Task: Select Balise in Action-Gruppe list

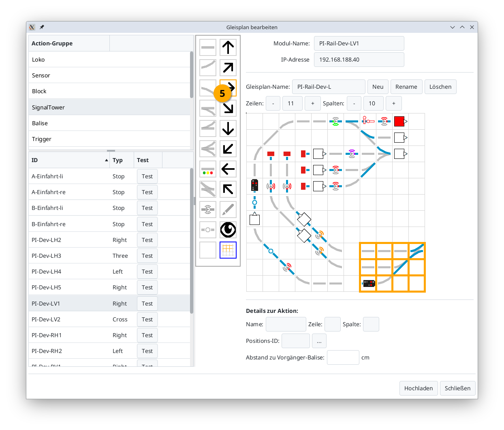Action: coord(109,123)
